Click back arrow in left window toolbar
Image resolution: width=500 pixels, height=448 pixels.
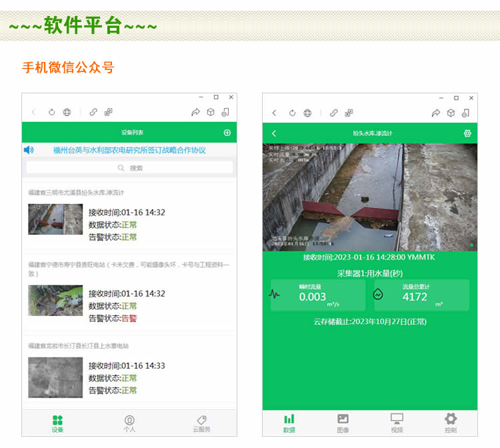[34, 112]
